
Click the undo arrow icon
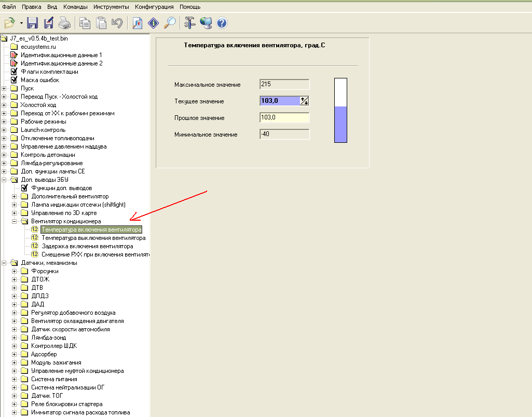[117, 23]
